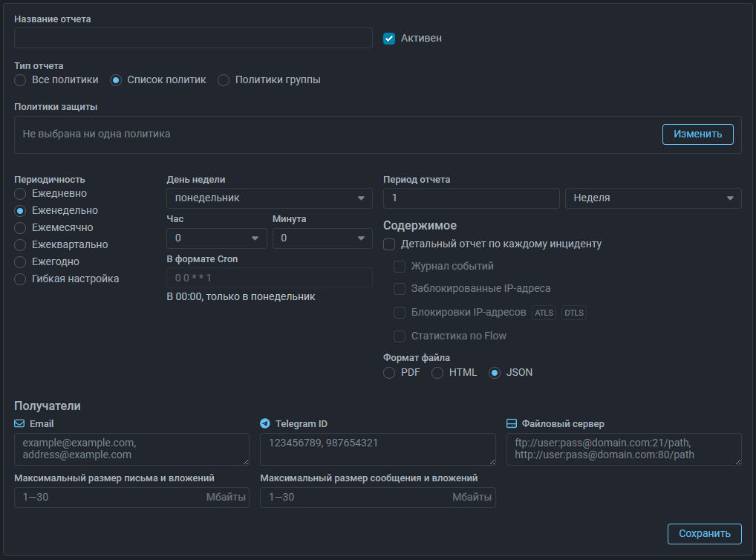This screenshot has width=756, height=560.
Task: Click the ATLS badge
Action: (x=544, y=313)
